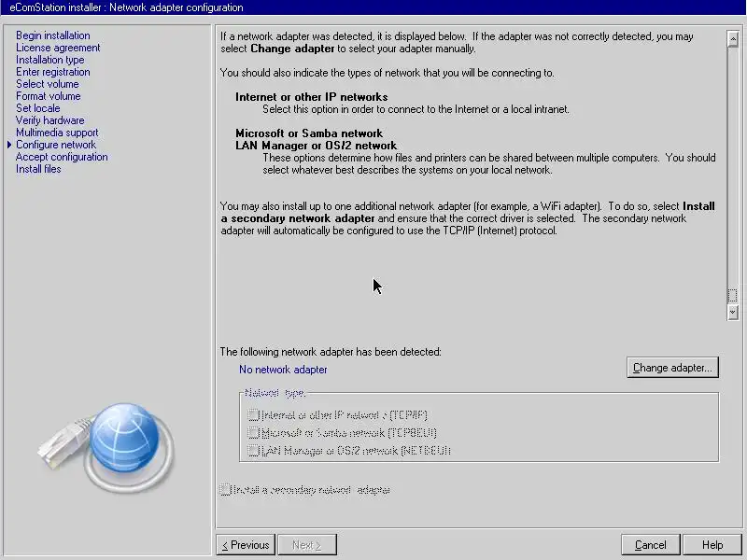Image resolution: width=747 pixels, height=560 pixels.
Task: Click the current-step arrow beside Configure network
Action: click(9, 145)
